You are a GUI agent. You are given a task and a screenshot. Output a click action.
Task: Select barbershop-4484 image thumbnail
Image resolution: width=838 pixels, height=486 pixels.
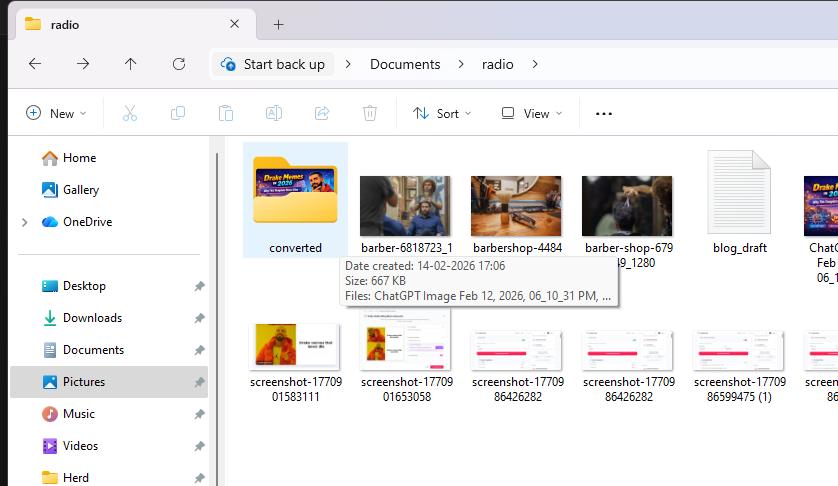pos(516,206)
